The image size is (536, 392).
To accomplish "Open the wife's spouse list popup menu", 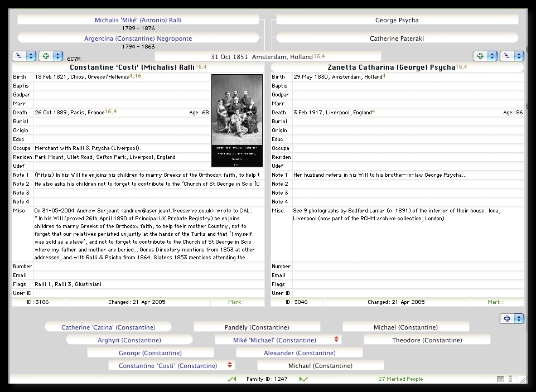I will [511, 56].
